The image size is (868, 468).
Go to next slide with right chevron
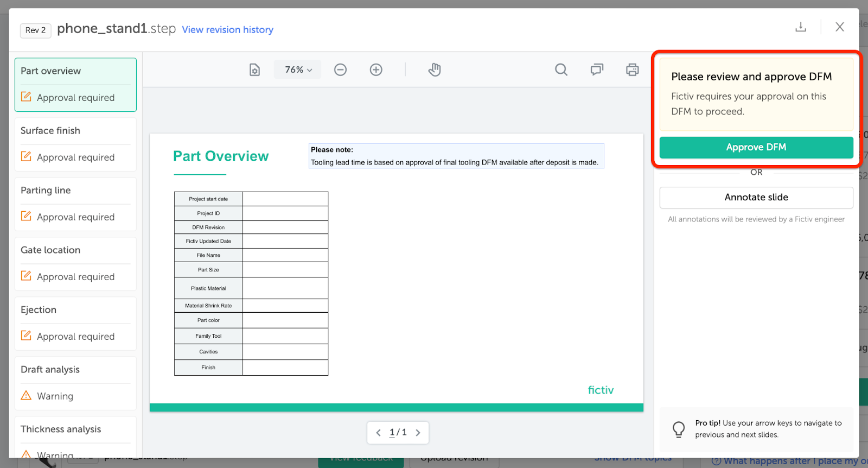418,433
